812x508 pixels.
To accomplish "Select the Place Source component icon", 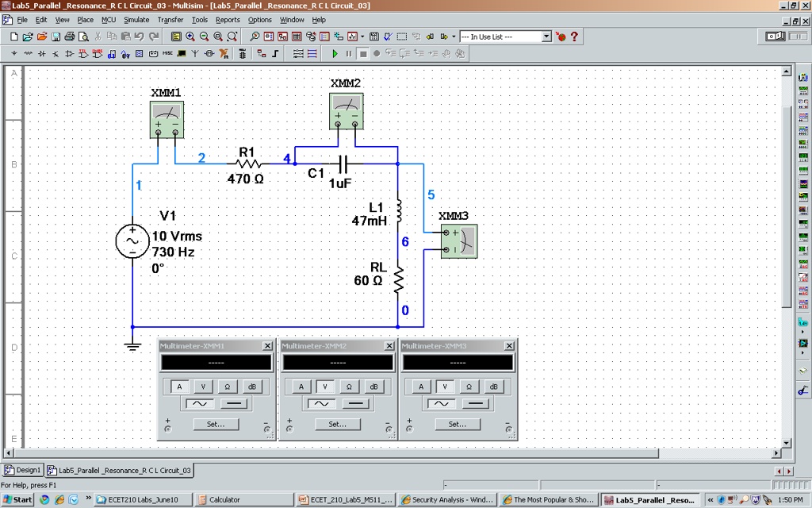I will point(14,54).
